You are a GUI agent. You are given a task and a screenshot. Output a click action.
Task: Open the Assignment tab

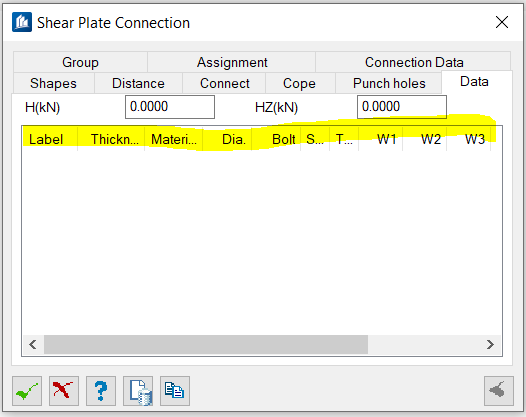[x=232, y=62]
